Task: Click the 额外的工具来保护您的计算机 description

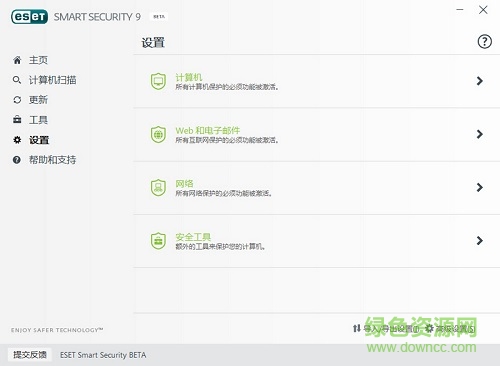Action: tap(220, 247)
